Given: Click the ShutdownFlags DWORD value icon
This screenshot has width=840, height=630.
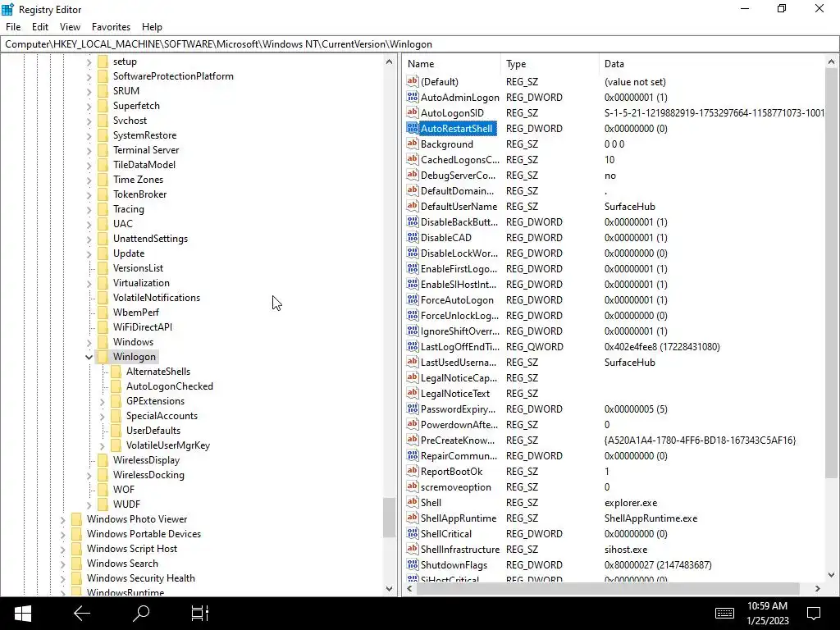Looking at the screenshot, I should click(x=412, y=564).
